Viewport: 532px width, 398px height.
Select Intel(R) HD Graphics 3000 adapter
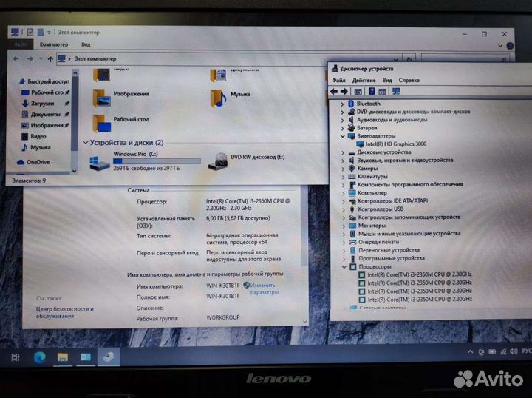(395, 144)
